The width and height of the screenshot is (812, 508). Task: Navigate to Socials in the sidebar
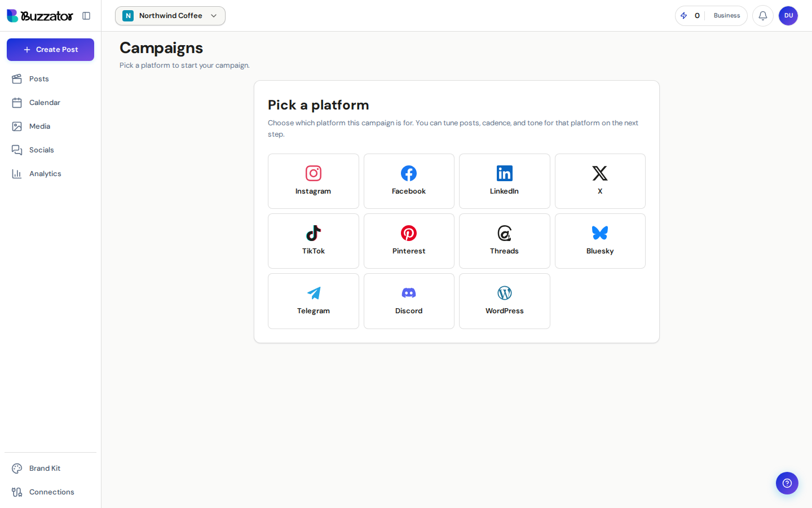(50, 150)
